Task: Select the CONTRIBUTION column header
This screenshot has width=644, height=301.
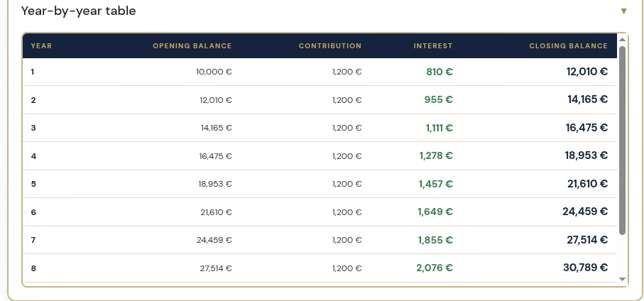Action: point(330,46)
